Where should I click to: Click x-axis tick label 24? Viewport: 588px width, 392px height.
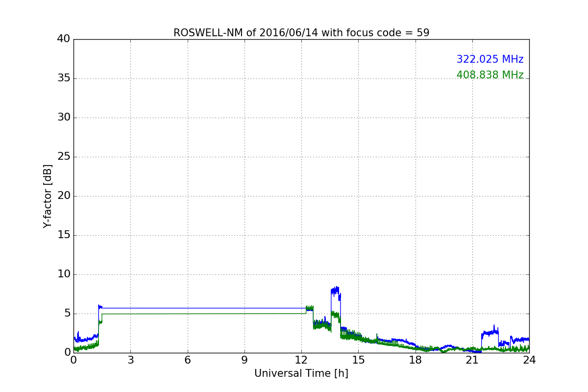point(529,360)
